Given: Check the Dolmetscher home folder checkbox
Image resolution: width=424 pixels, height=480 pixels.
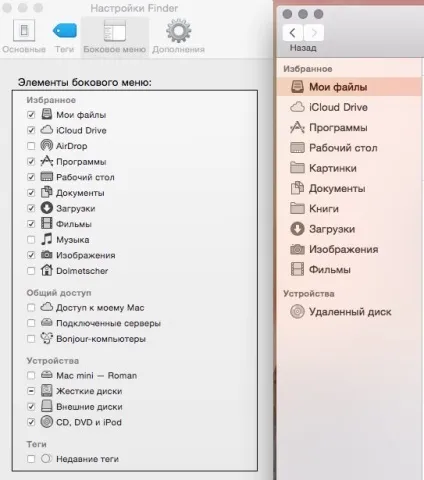Looking at the screenshot, I should point(31,271).
